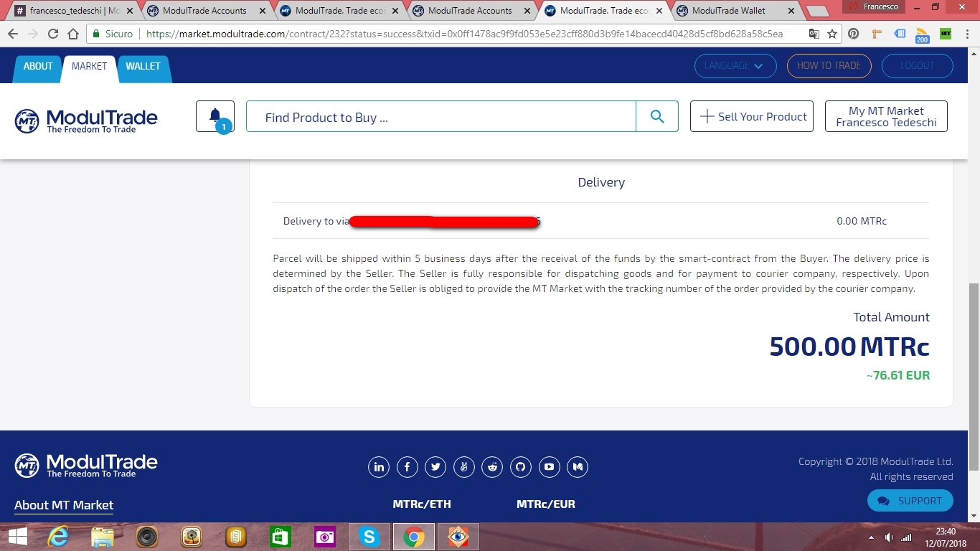The image size is (980, 551).
Task: Switch to the ABOUT tab
Action: point(38,66)
